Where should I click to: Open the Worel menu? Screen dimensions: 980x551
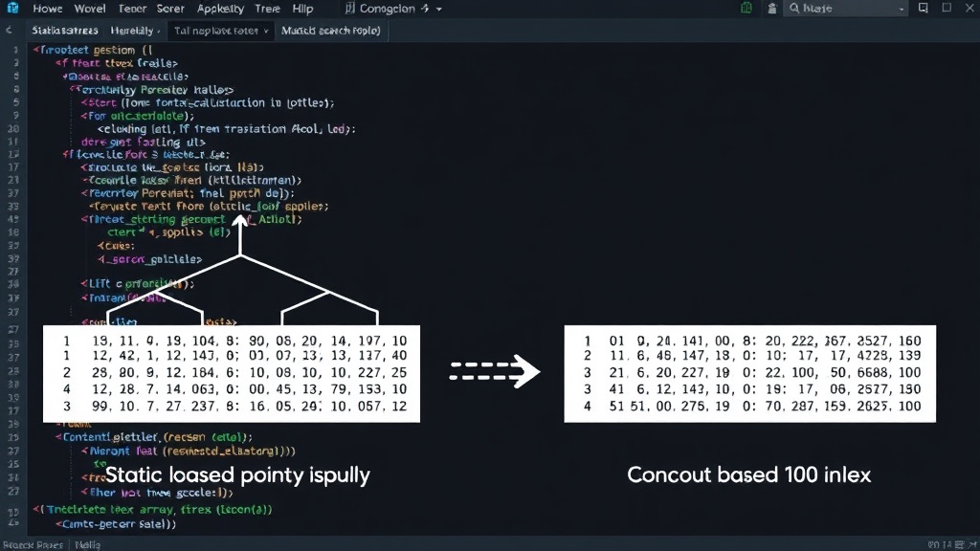click(90, 9)
